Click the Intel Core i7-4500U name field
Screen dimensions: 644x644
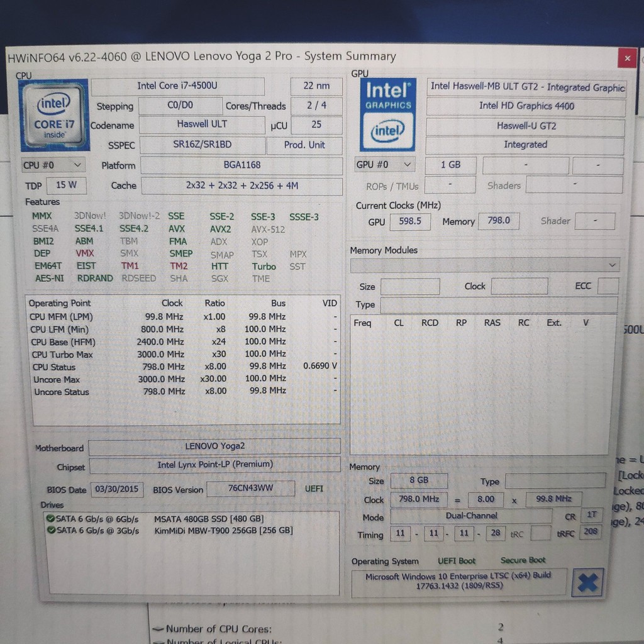coord(177,86)
